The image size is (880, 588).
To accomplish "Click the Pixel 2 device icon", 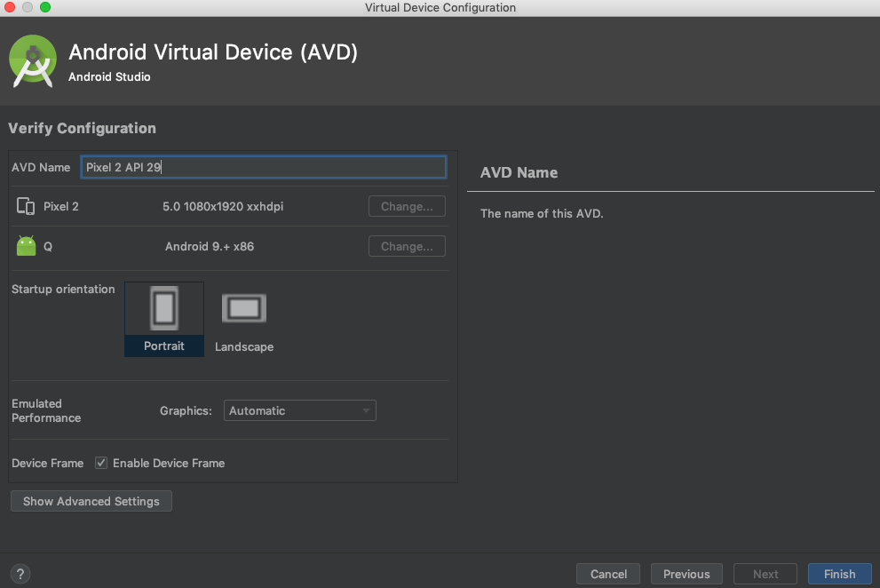I will (26, 206).
